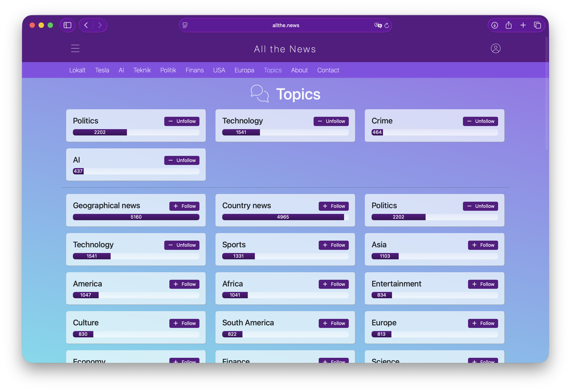Open a new browser tab
This screenshot has height=392, width=571.
523,25
